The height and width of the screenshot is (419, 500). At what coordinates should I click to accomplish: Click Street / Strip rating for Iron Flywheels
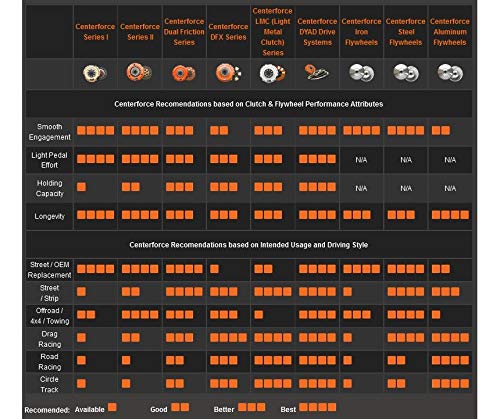pos(347,292)
